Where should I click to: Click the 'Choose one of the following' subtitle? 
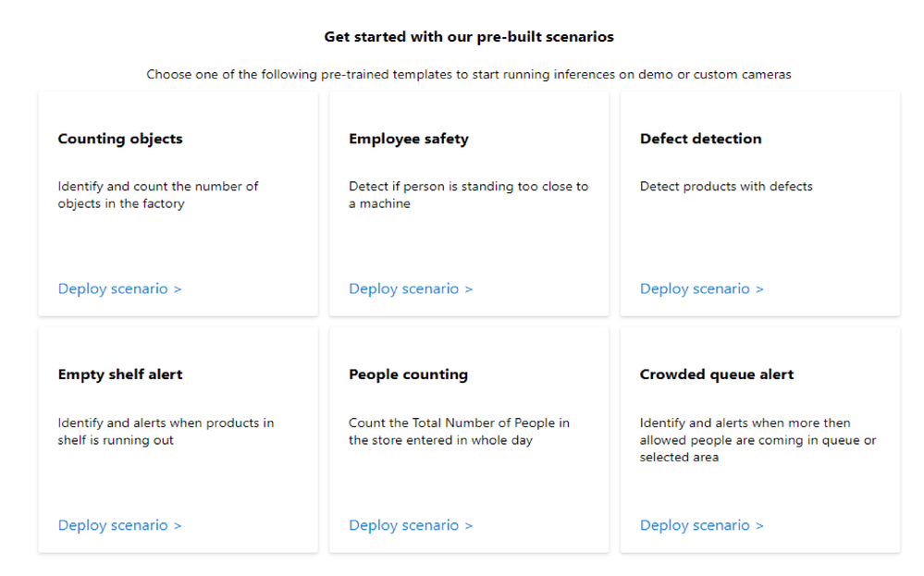tap(469, 75)
